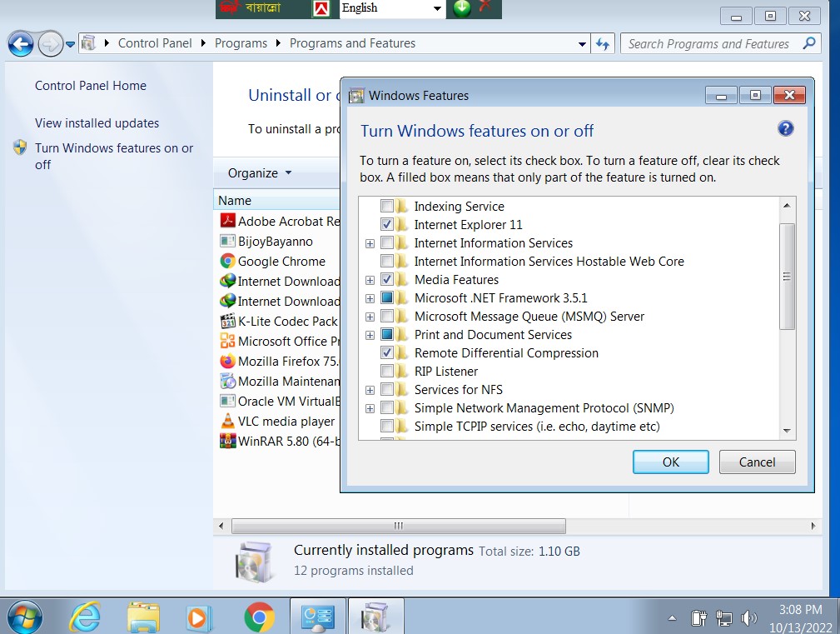Expand Internet Information Services tree node

pyautogui.click(x=370, y=244)
